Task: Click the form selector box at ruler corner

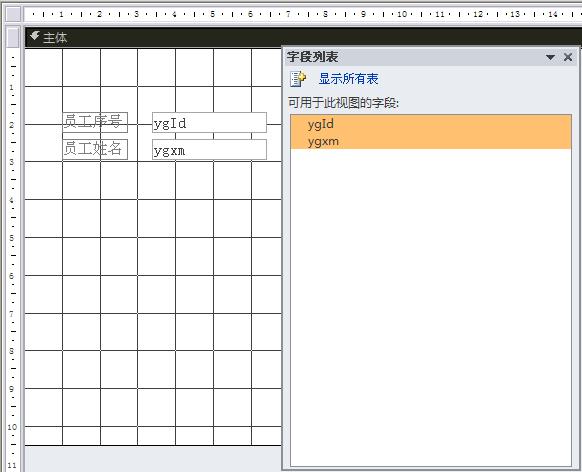Action: pyautogui.click(x=13, y=14)
